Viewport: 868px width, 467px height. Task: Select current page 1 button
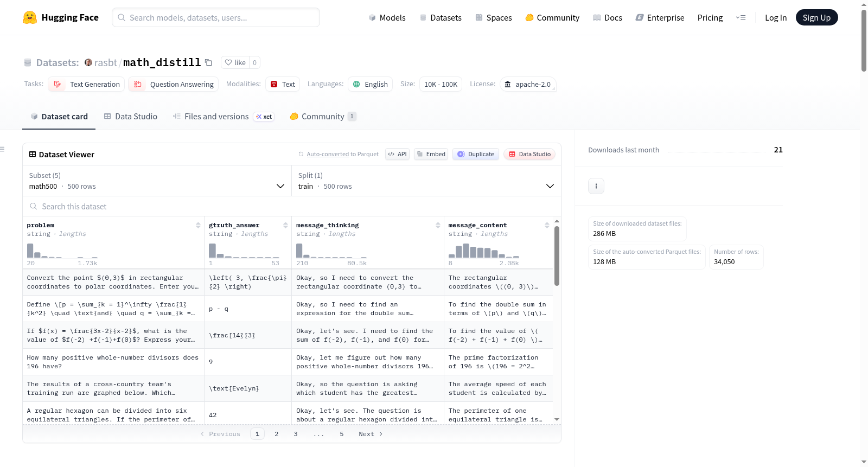pos(258,434)
